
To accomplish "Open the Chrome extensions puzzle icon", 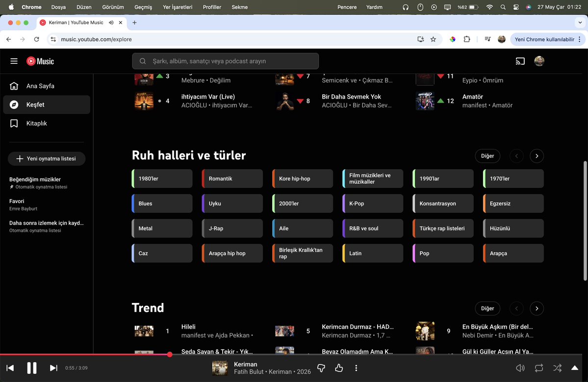I will click(x=467, y=39).
